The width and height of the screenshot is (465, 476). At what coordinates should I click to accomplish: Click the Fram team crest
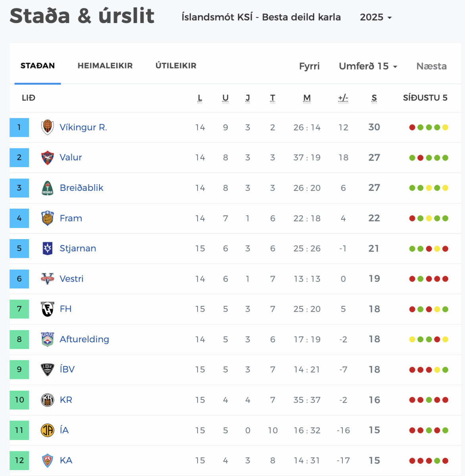pos(48,218)
